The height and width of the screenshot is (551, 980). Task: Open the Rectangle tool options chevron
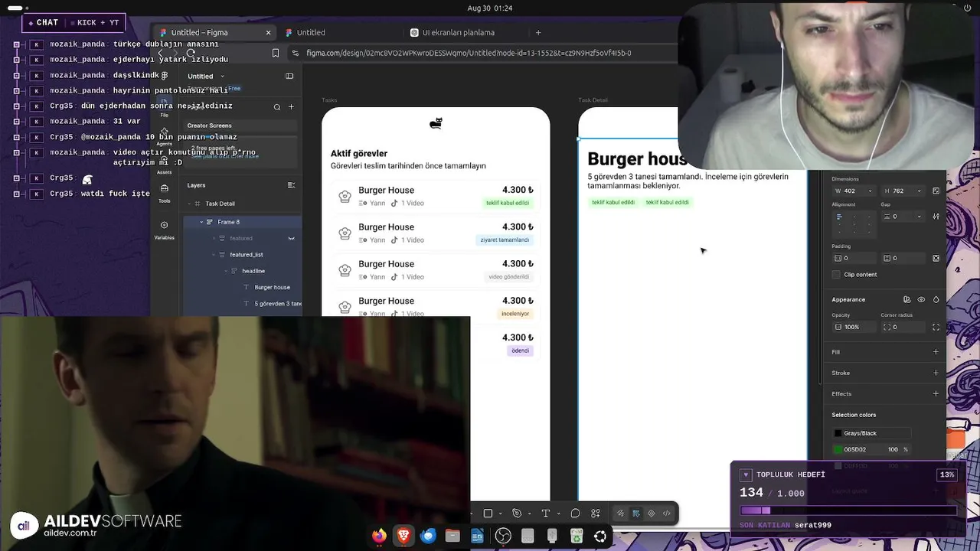500,514
